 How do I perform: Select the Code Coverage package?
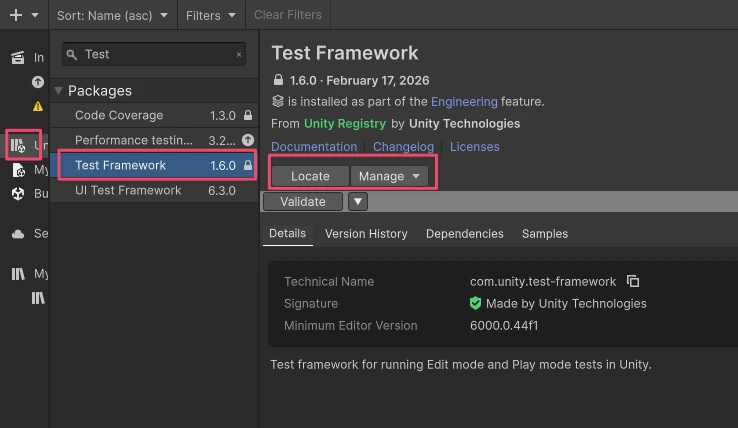pos(154,115)
